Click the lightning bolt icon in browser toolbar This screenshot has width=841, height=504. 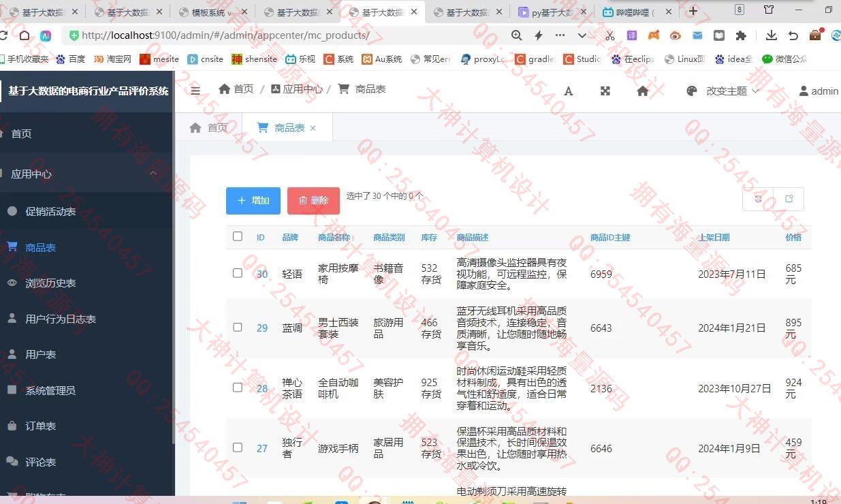pos(539,35)
